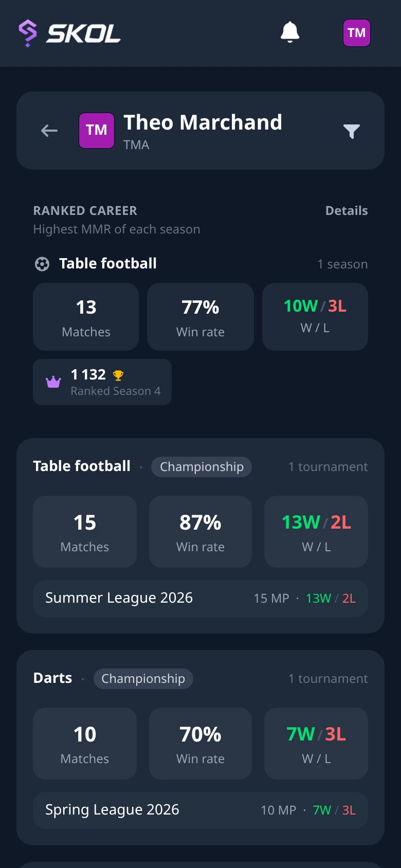Click the Theo Marchand name heading

(x=203, y=122)
